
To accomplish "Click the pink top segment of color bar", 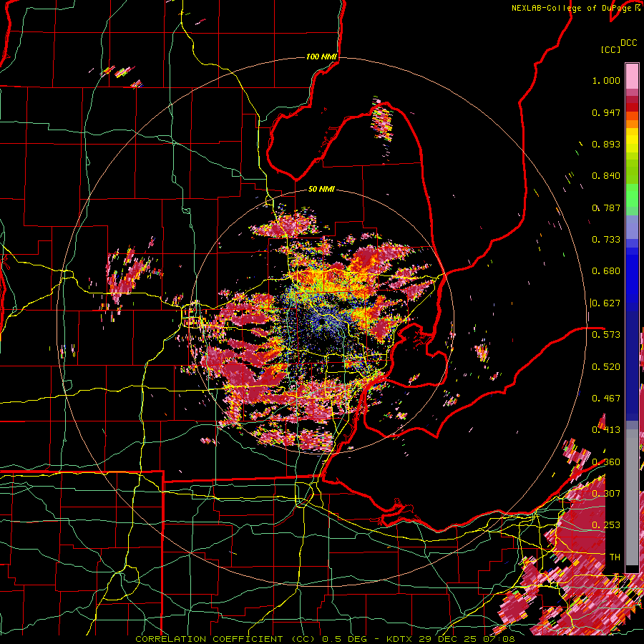I will pyautogui.click(x=632, y=77).
